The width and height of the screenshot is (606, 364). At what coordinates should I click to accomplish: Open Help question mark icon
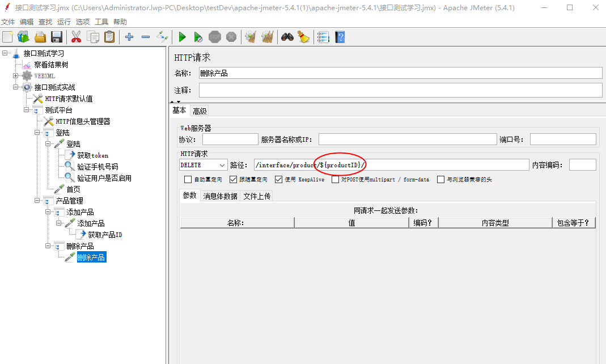pyautogui.click(x=340, y=37)
